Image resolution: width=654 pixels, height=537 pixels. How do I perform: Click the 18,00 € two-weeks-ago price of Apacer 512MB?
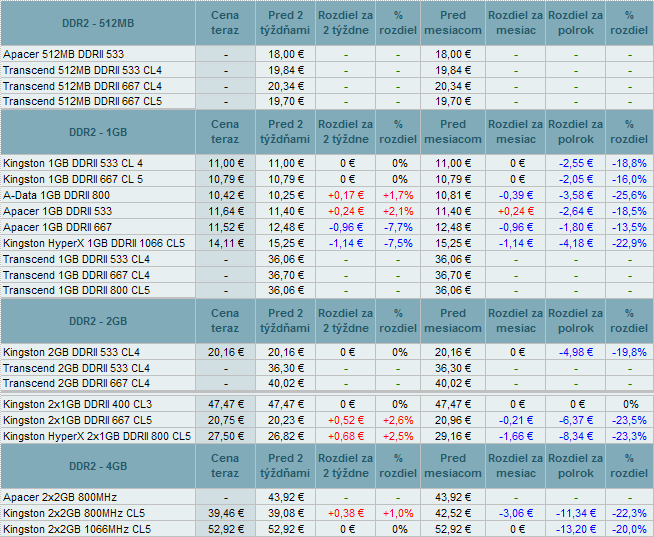(286, 54)
